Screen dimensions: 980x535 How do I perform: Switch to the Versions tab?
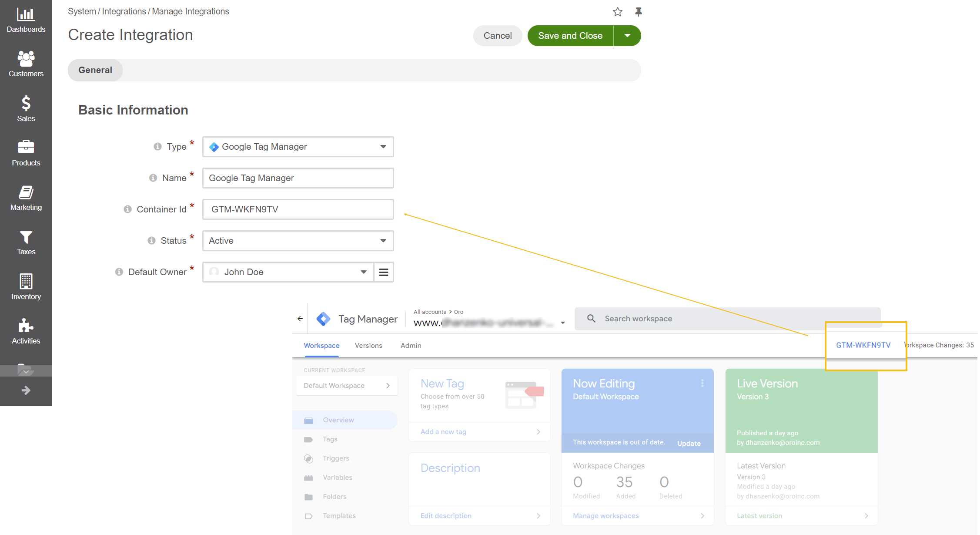click(368, 345)
